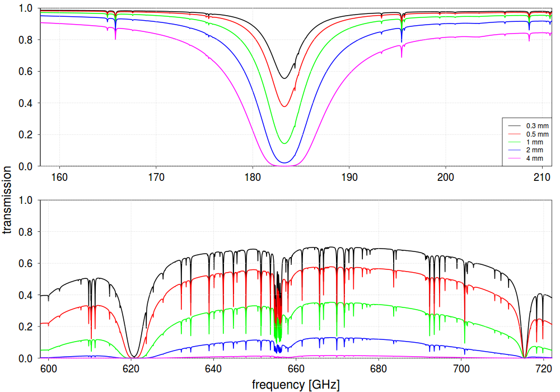The image size is (560, 392).
Task: Click the "0.0" tick of the upper plot
Action: (25, 166)
